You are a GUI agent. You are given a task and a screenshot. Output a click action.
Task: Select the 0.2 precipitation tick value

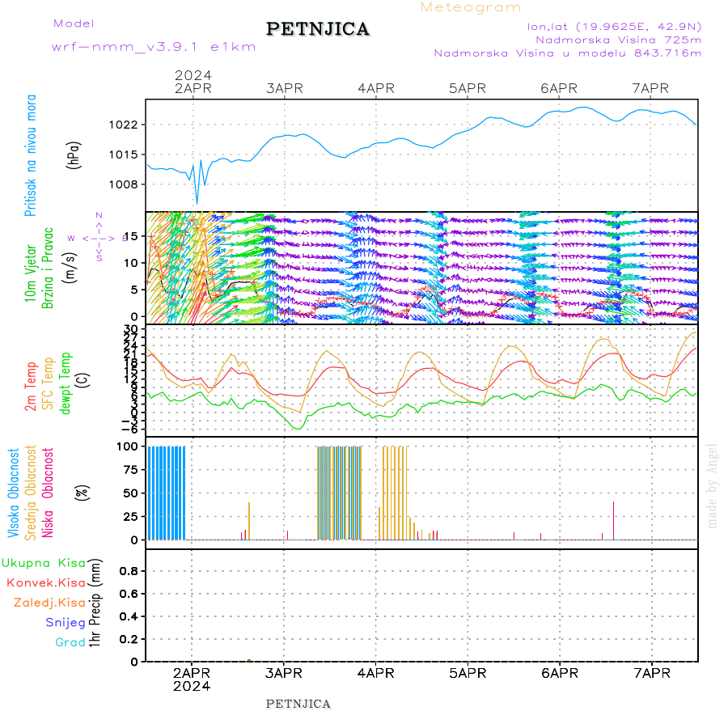(129, 639)
